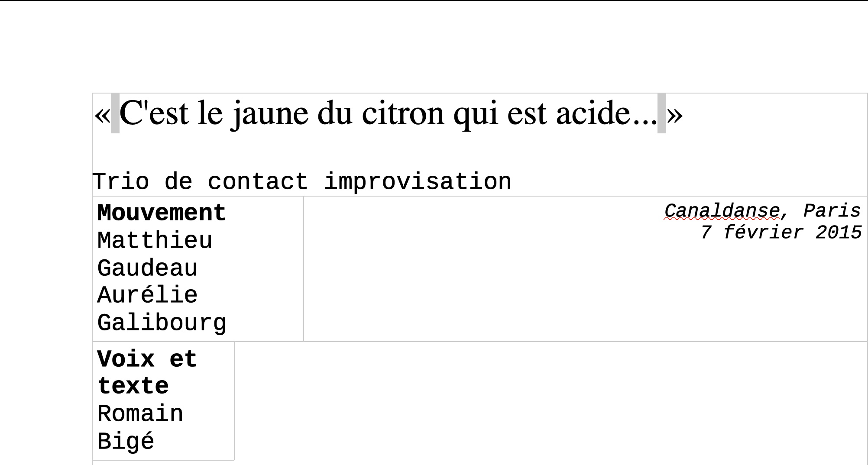The height and width of the screenshot is (465, 868).
Task: Click the word "Canaldanse" underlined by spellcheck
Action: coord(722,211)
